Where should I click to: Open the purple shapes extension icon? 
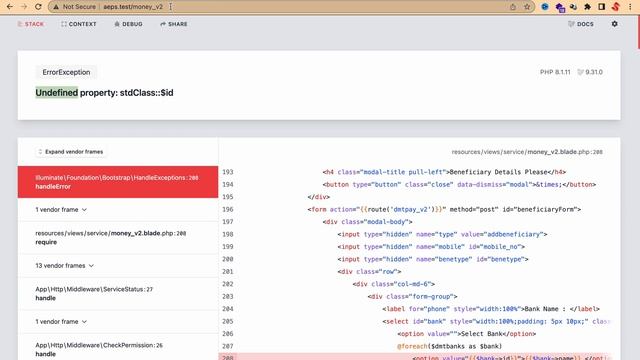(560, 7)
